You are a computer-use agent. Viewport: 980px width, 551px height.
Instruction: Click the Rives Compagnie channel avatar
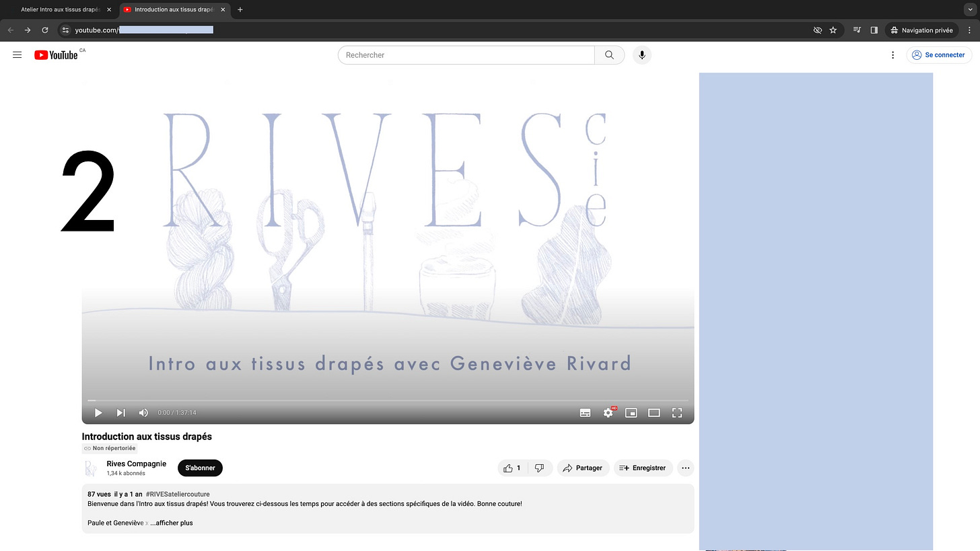91,468
